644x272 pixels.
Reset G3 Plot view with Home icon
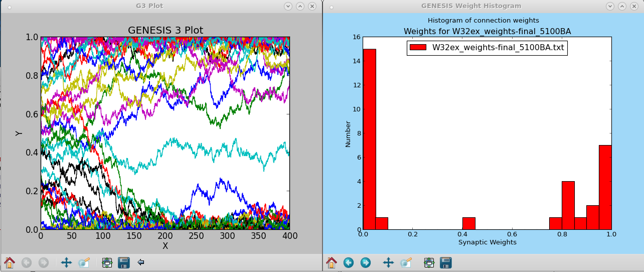[x=10, y=262]
